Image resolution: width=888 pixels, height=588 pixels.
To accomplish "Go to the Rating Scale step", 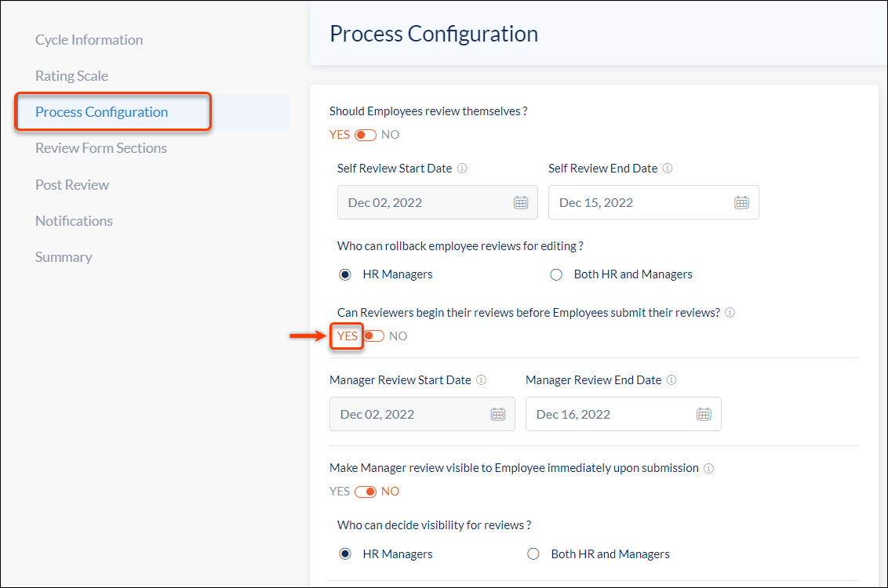I will tap(71, 76).
